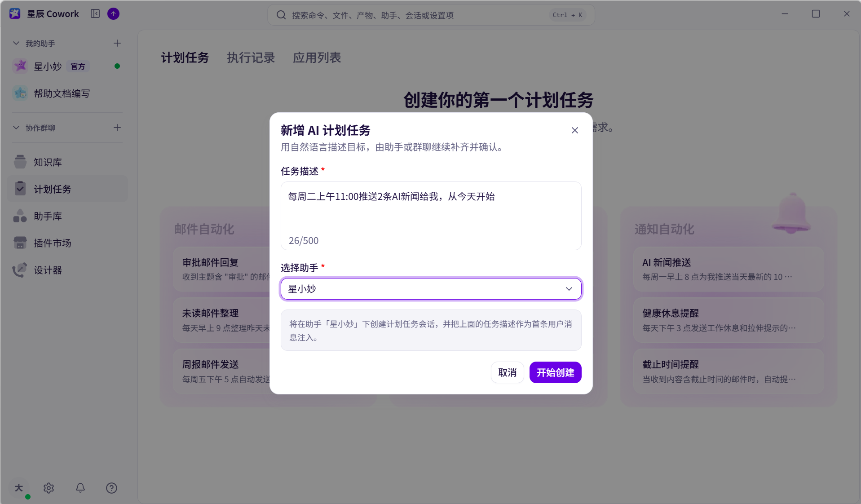
Task: Close the 新增 AI 计划任务 dialog
Action: click(575, 130)
